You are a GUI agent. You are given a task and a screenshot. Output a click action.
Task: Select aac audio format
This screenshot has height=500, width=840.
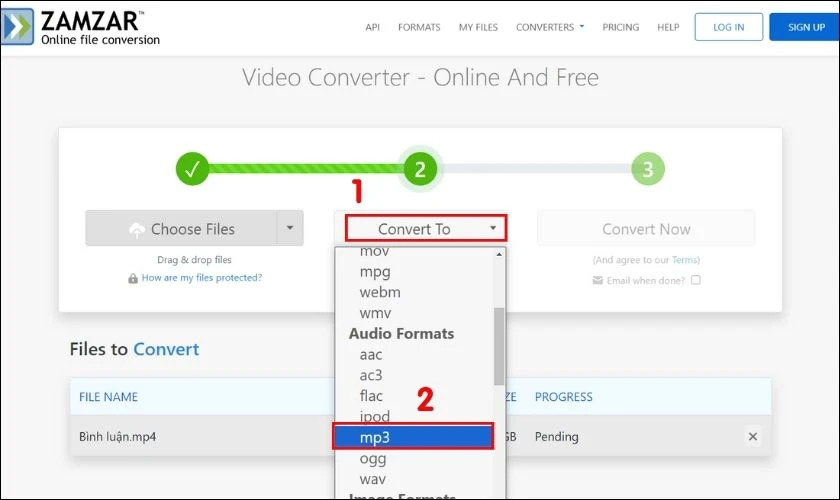click(x=371, y=355)
